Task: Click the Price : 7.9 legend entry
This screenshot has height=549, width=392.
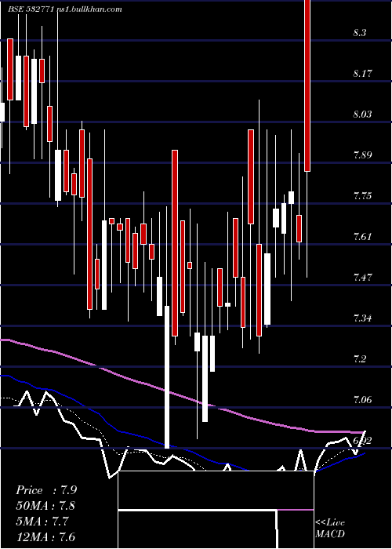Action: tap(46, 490)
